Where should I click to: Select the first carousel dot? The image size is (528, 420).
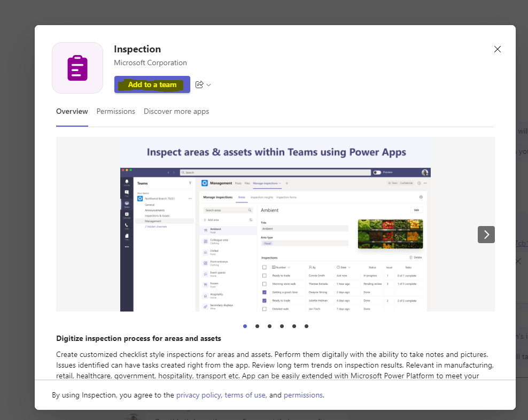(245, 326)
